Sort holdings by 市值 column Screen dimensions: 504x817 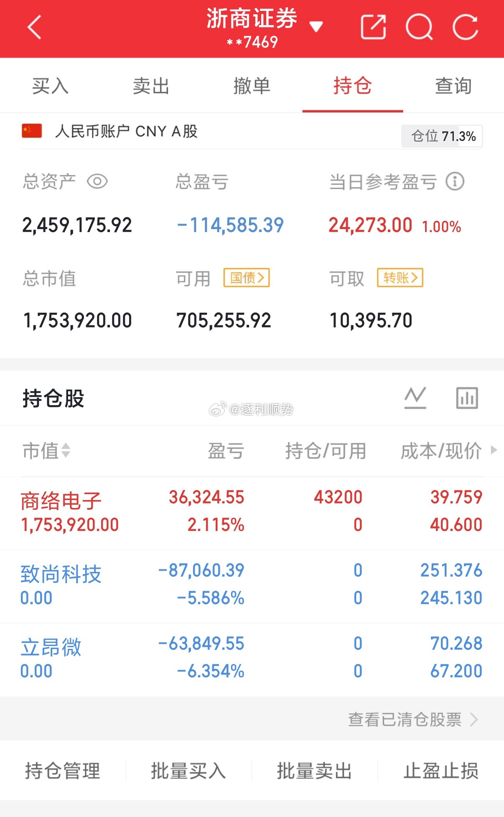pyautogui.click(x=46, y=451)
